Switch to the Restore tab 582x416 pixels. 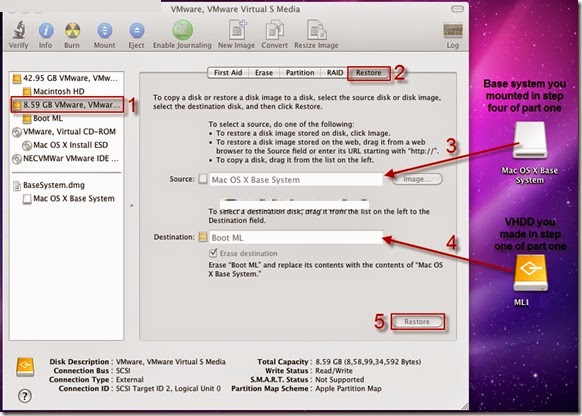click(x=369, y=73)
